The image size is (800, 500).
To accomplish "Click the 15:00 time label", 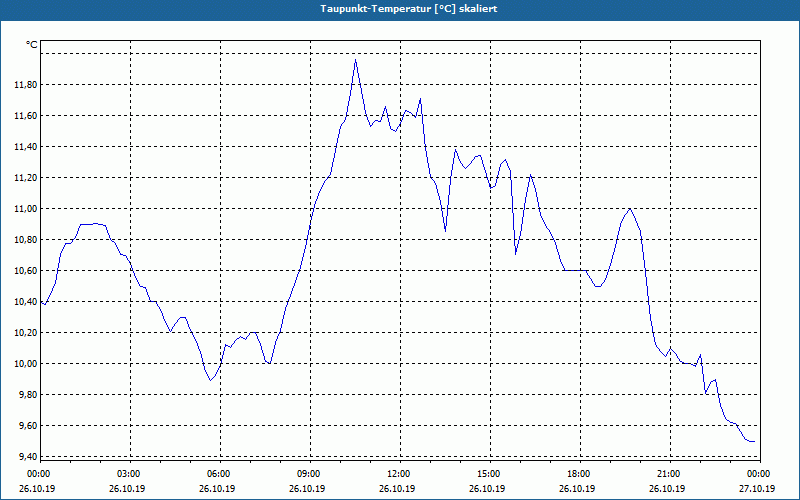I will [491, 474].
